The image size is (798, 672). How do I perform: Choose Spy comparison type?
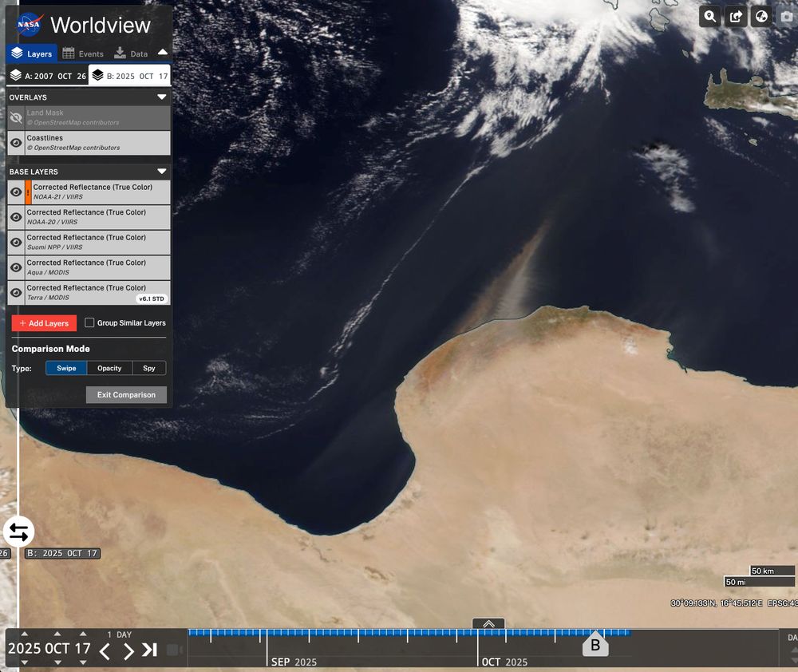(149, 368)
